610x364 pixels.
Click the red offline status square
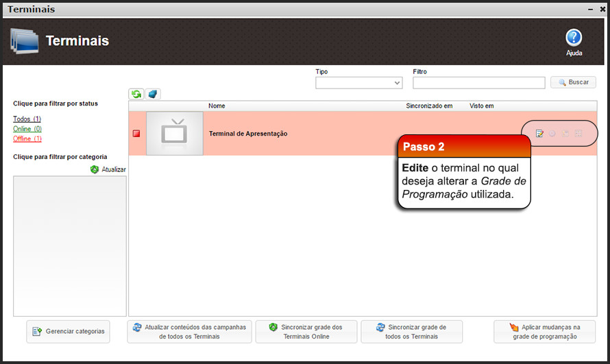click(x=136, y=134)
